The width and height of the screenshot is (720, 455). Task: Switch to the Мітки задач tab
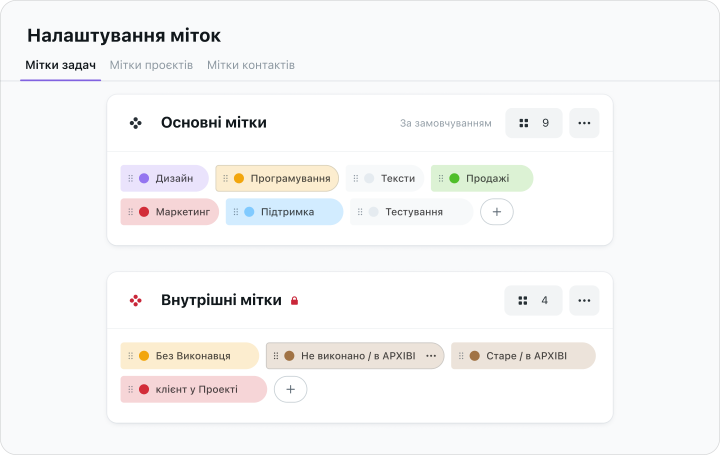pos(61,65)
